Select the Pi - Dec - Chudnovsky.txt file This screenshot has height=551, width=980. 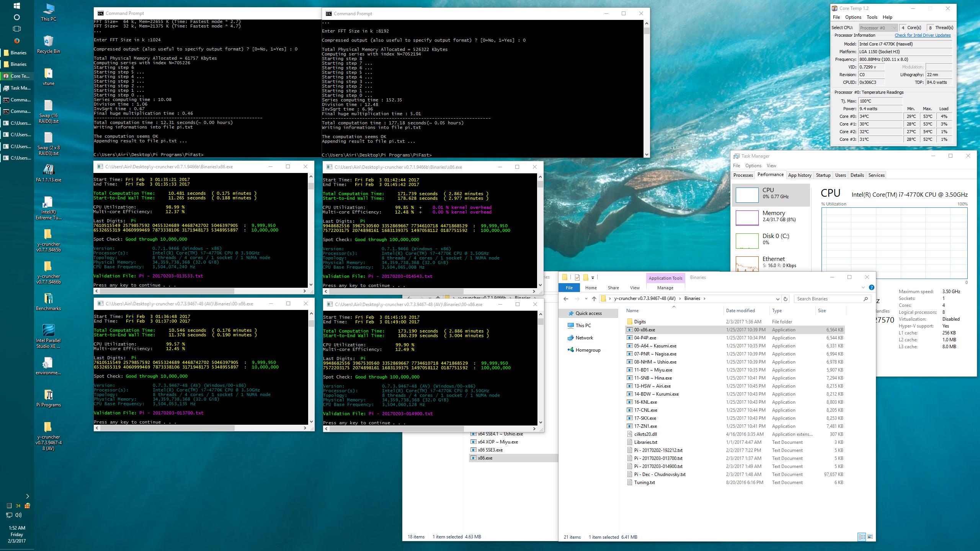(735, 474)
